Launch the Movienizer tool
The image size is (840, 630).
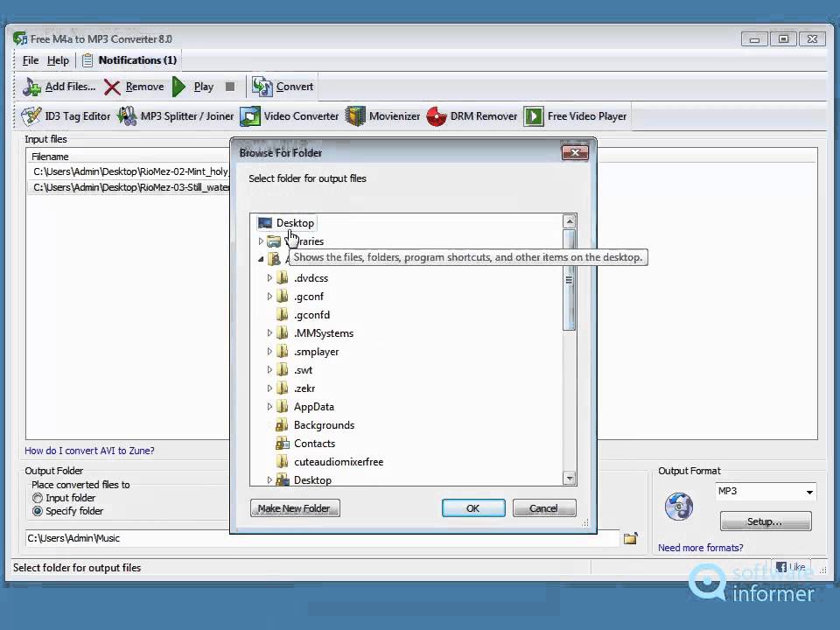382,116
